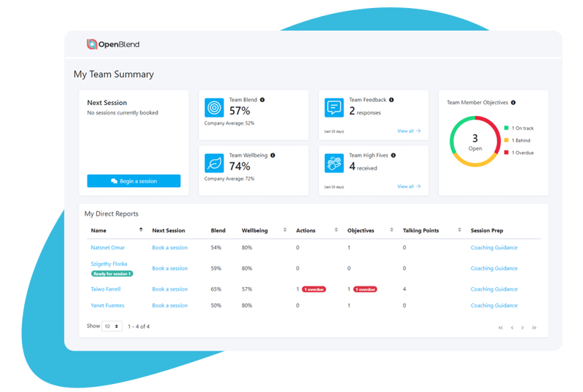Click the objectives donut chart center
Image resolution: width=583 pixels, height=392 pixels.
tap(475, 141)
